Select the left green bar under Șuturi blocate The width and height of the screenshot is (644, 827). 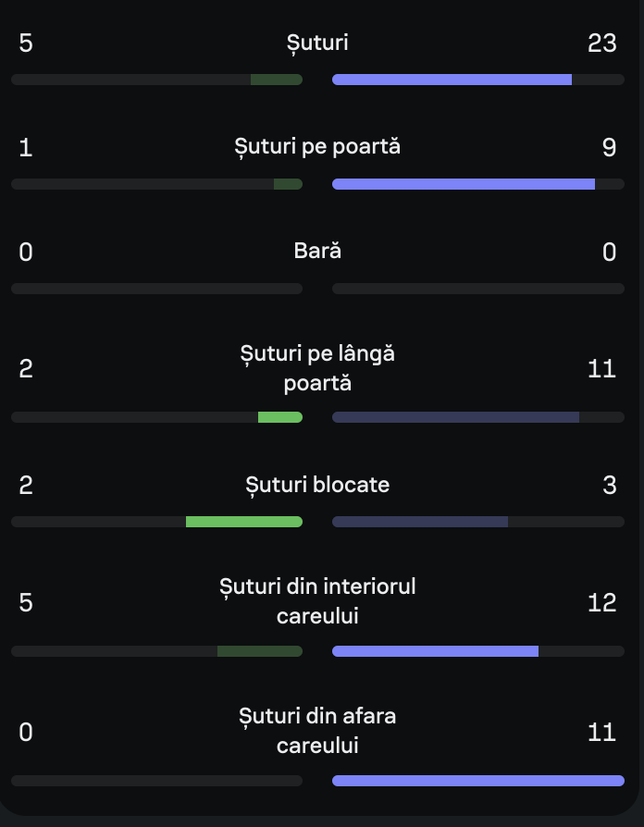pyautogui.click(x=244, y=522)
